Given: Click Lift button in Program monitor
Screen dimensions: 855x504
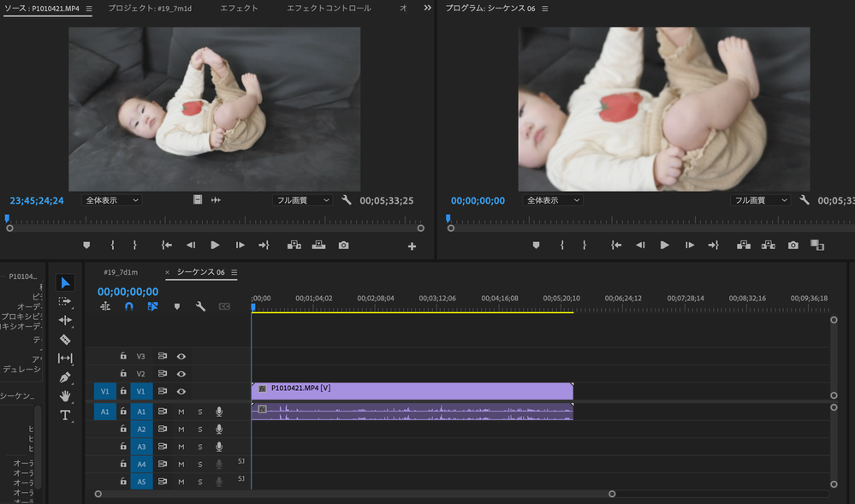Looking at the screenshot, I should 744,246.
